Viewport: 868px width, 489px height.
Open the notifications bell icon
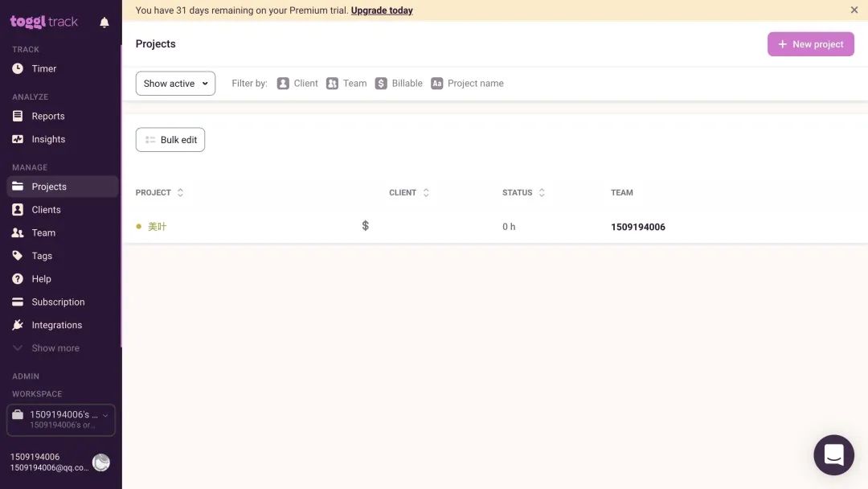pos(104,23)
